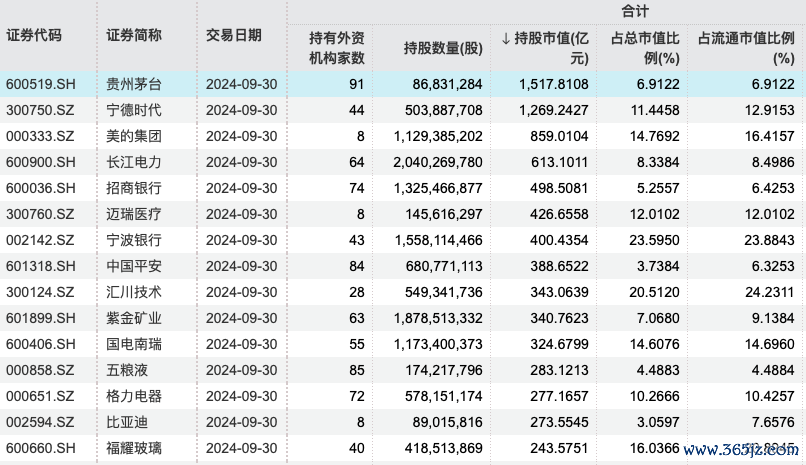Click 五粮液 market value 283.1213

pyautogui.click(x=559, y=370)
